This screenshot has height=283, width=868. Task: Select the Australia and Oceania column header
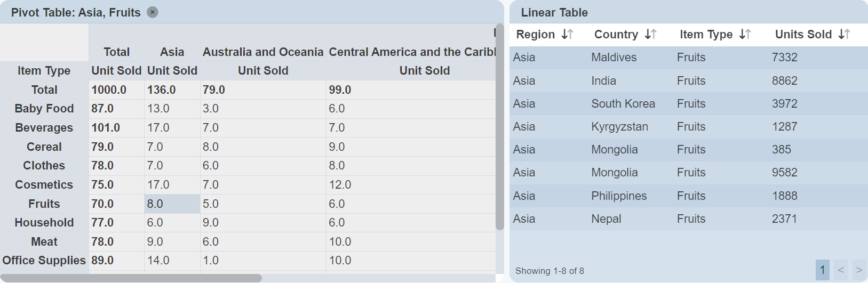pos(263,52)
